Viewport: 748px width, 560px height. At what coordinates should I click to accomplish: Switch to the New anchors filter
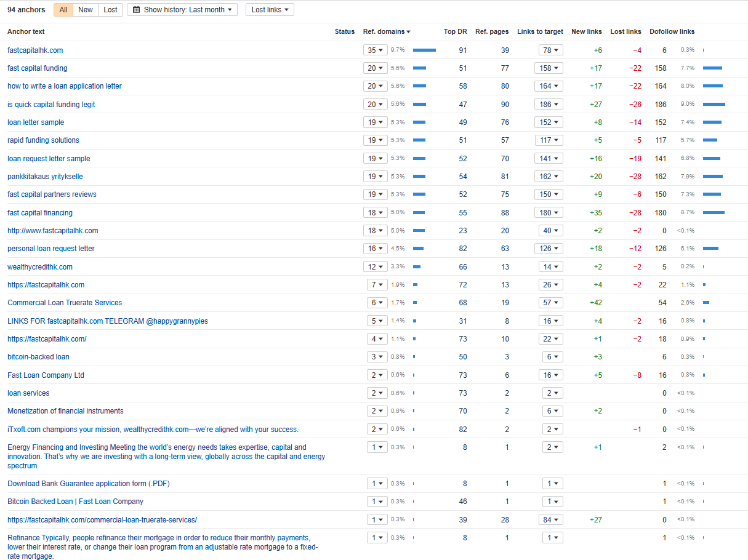tap(86, 10)
